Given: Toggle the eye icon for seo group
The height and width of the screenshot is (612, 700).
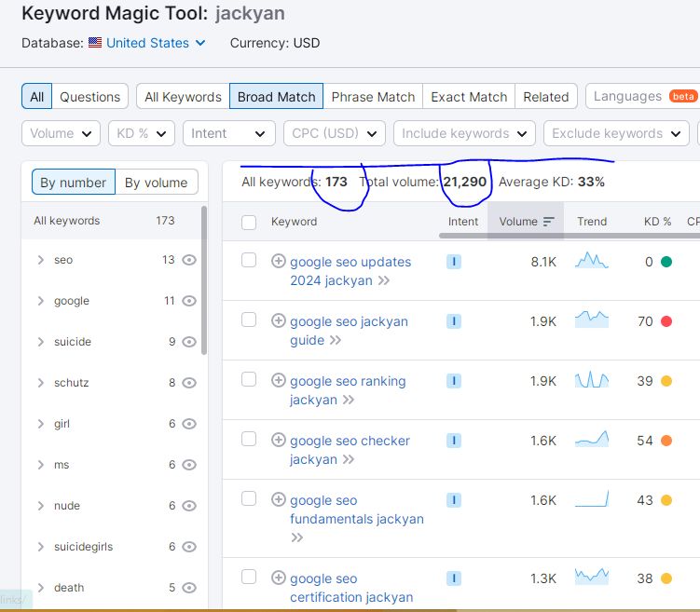Looking at the screenshot, I should (189, 260).
